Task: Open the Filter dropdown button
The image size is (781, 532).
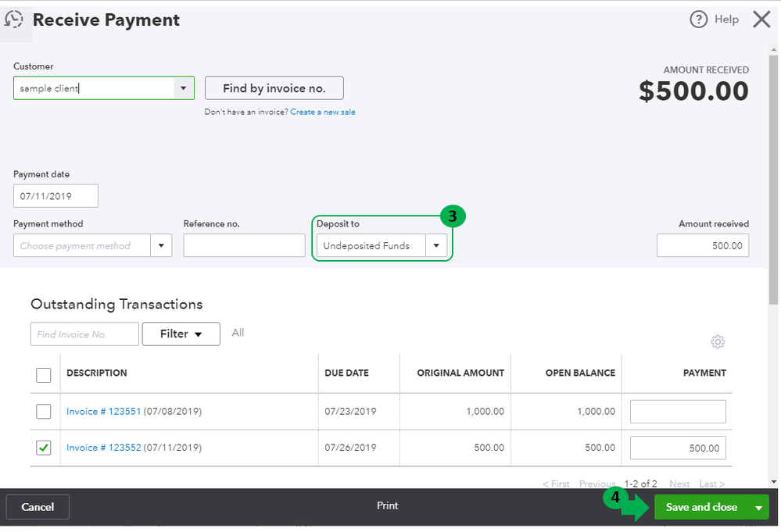Action: [x=181, y=334]
